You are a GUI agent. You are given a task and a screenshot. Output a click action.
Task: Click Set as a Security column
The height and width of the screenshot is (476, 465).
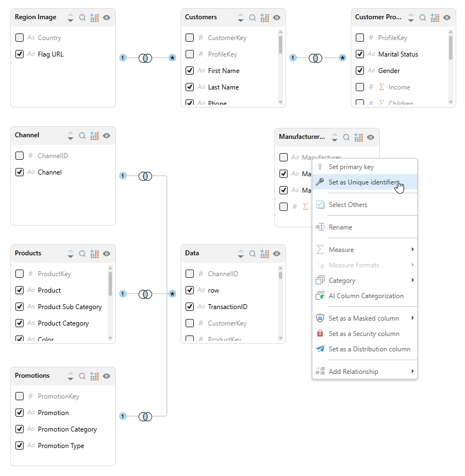363,334
